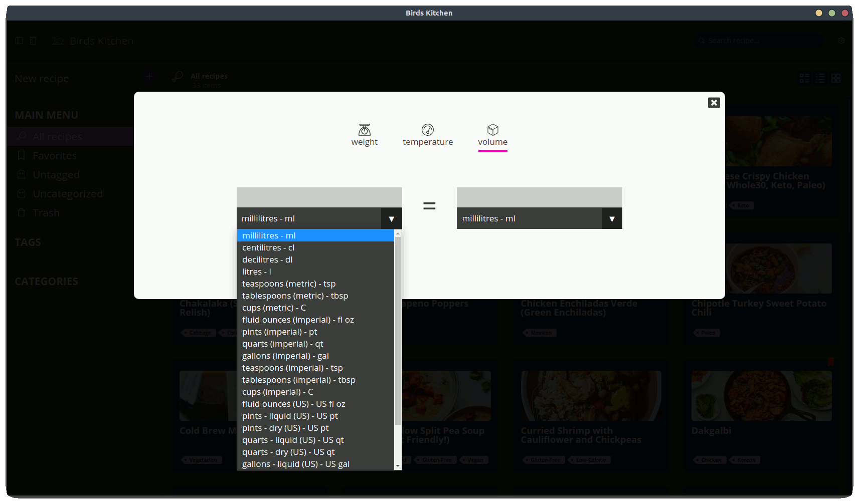Choose fluid ounces (US) - US fl oz
The height and width of the screenshot is (504, 859).
(315, 404)
